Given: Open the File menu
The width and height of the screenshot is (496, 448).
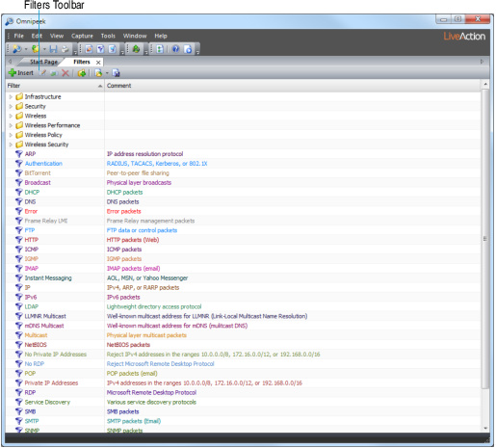Looking at the screenshot, I should tap(19, 36).
